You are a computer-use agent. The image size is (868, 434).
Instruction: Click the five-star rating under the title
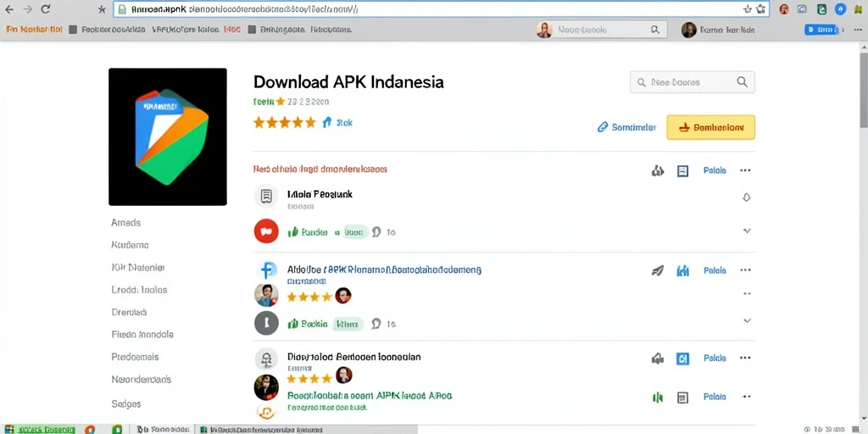(285, 122)
